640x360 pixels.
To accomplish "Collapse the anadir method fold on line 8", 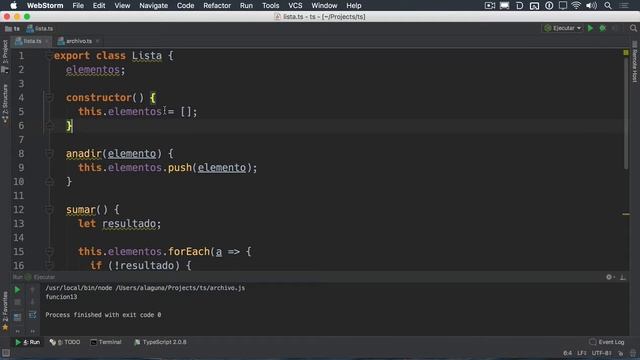I will point(49,153).
